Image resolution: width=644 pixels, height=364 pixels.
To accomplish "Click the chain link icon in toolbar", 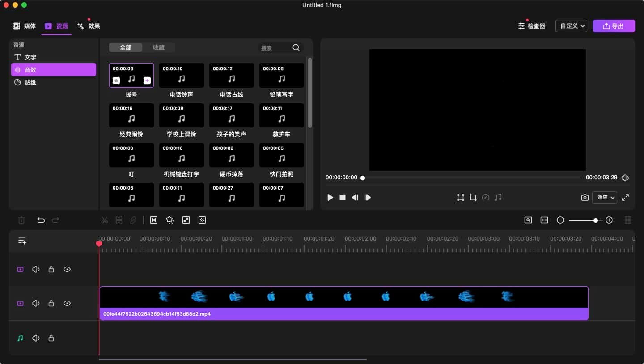I will (133, 220).
